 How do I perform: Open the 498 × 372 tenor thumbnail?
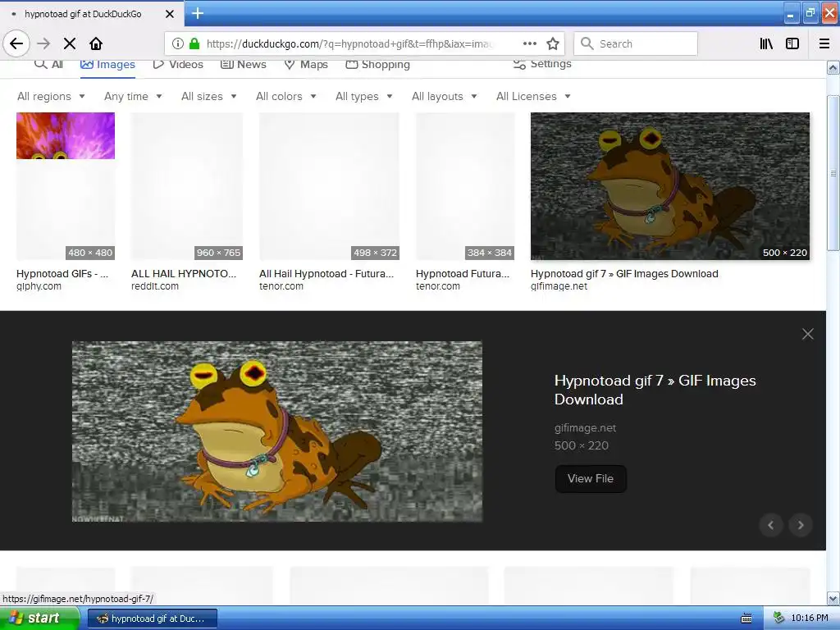tap(329, 186)
